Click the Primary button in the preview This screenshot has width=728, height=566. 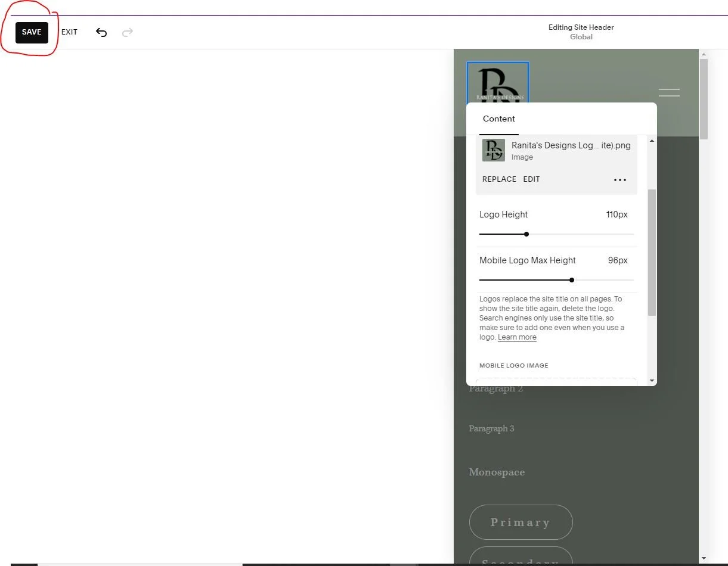pos(521,523)
